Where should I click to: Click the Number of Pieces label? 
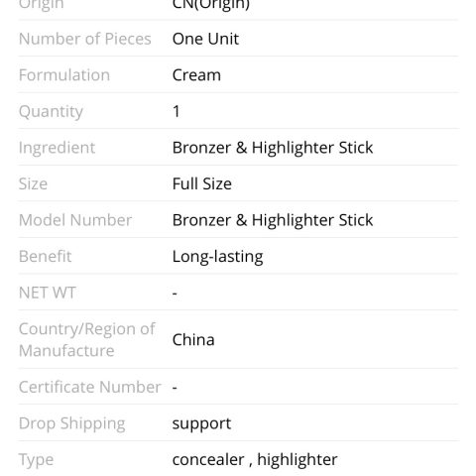pos(85,39)
